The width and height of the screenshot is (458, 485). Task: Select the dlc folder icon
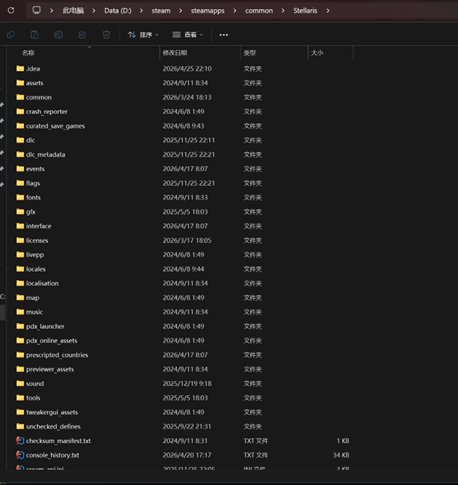tap(20, 140)
